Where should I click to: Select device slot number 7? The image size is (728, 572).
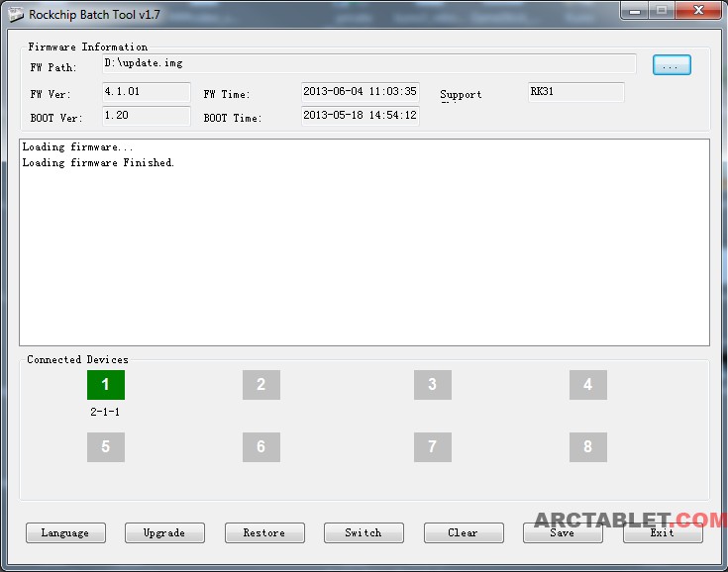[432, 447]
